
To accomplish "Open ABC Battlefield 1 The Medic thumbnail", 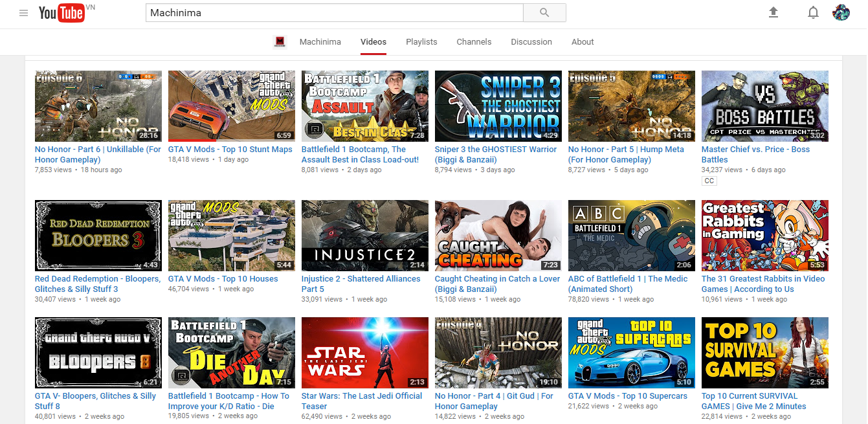I will point(632,236).
